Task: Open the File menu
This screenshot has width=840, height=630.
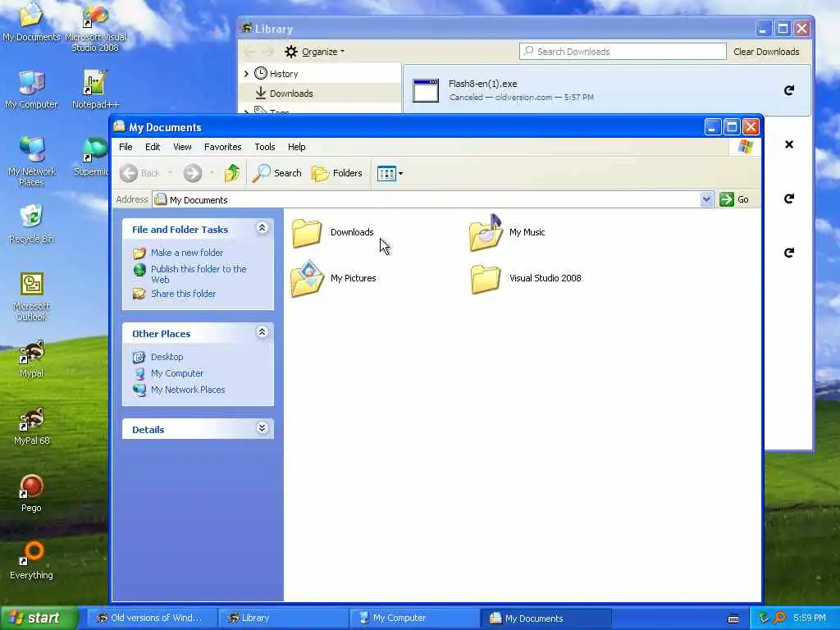Action: [x=126, y=147]
